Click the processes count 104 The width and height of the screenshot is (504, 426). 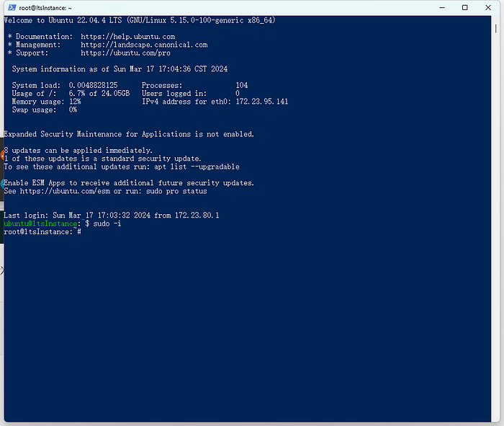pyautogui.click(x=242, y=85)
